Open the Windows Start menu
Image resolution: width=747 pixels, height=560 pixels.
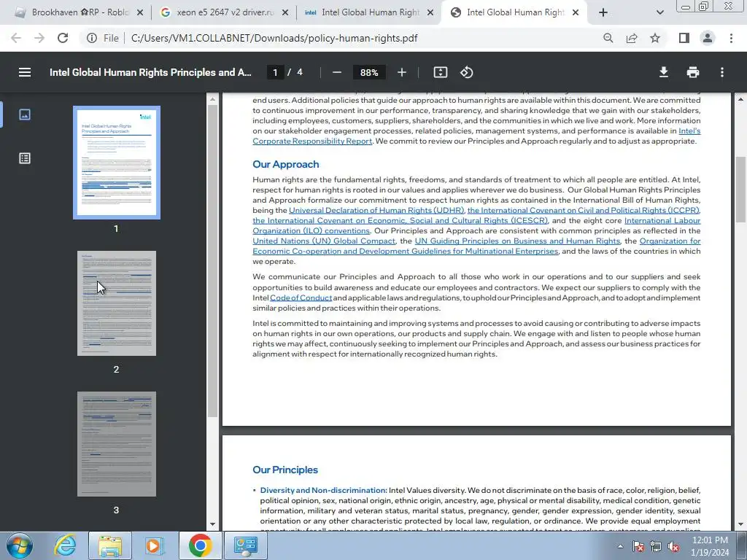[20, 545]
